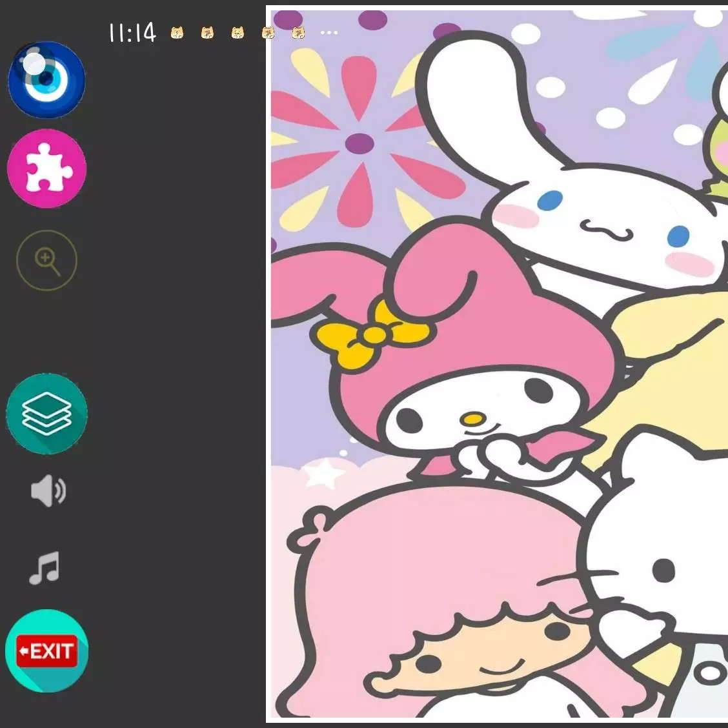The height and width of the screenshot is (728, 728).
Task: Open the pink puzzle piece menu
Action: 46,168
